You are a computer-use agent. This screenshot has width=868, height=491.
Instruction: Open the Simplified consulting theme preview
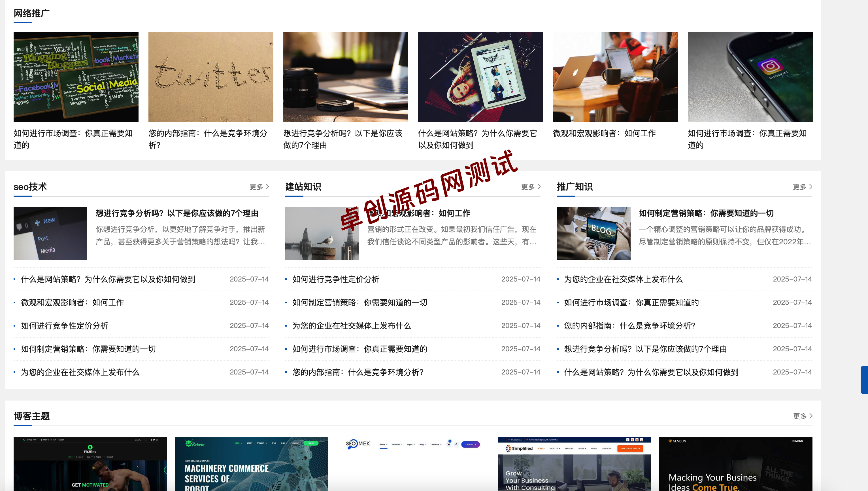[574, 464]
